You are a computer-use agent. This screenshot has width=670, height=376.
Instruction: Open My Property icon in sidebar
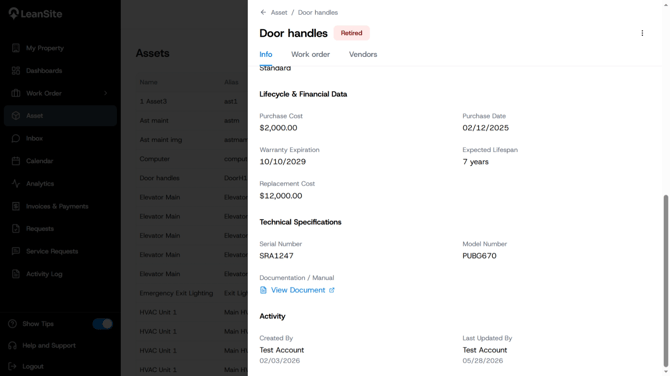(x=16, y=48)
